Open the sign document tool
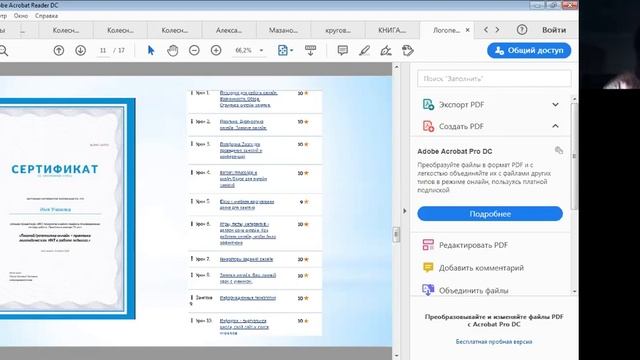Image resolution: width=640 pixels, height=360 pixels. 386,51
